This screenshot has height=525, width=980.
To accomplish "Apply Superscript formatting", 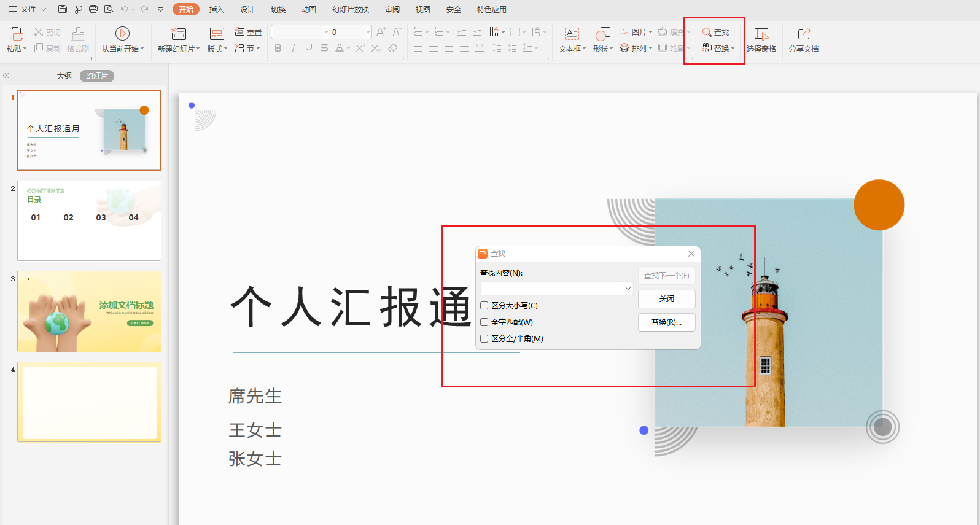I will tap(360, 48).
